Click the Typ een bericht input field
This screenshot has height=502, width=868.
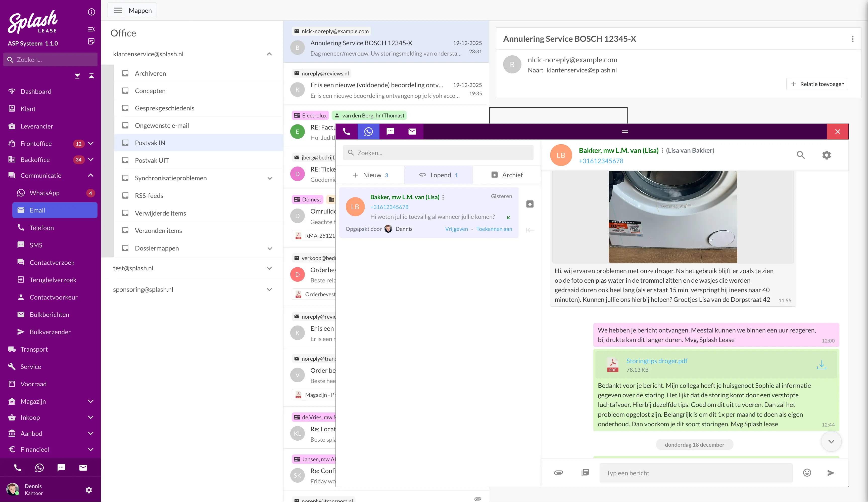(696, 473)
